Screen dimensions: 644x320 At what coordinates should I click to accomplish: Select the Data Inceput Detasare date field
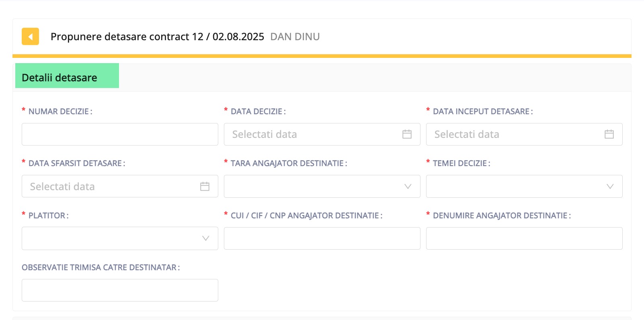pyautogui.click(x=524, y=134)
